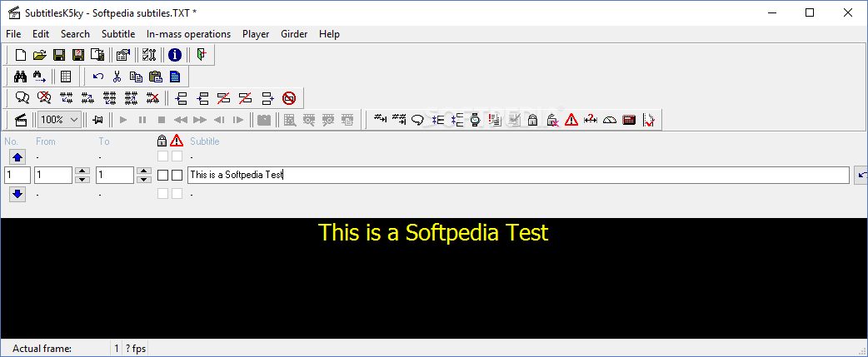Toggle the warning checkbox for subtitle 1
Image resolution: width=868 pixels, height=357 pixels.
click(177, 176)
